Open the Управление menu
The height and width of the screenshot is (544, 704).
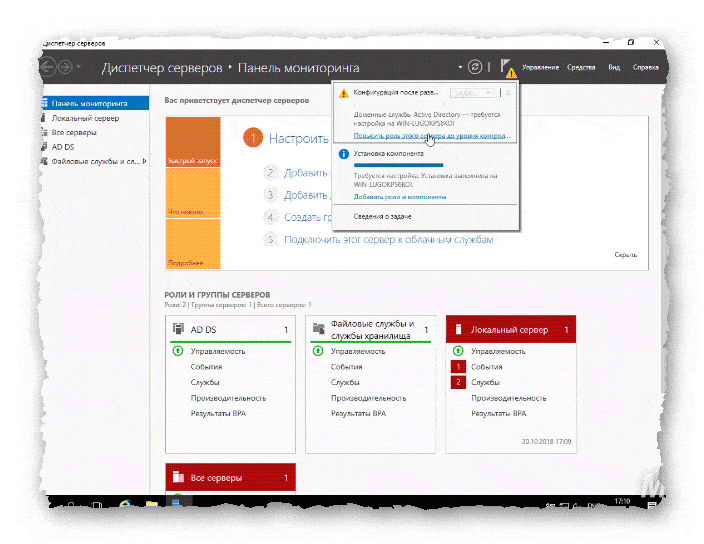point(541,67)
